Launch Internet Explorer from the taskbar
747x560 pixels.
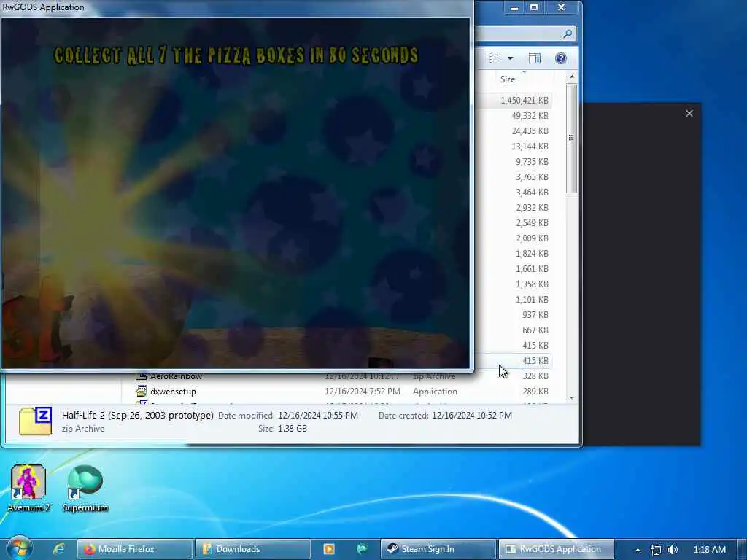tap(58, 549)
